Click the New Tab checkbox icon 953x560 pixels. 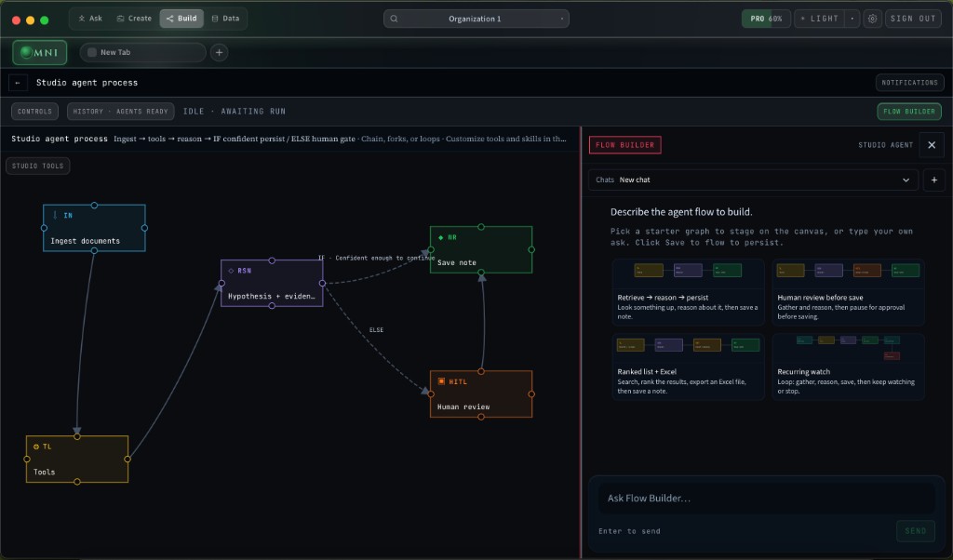[x=92, y=52]
